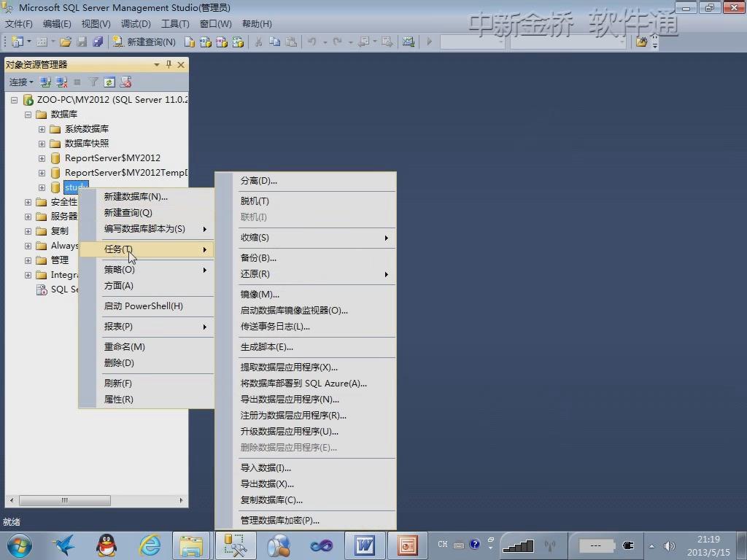Select the 系统数据库 folder
The height and width of the screenshot is (560, 747).
pyautogui.click(x=87, y=129)
